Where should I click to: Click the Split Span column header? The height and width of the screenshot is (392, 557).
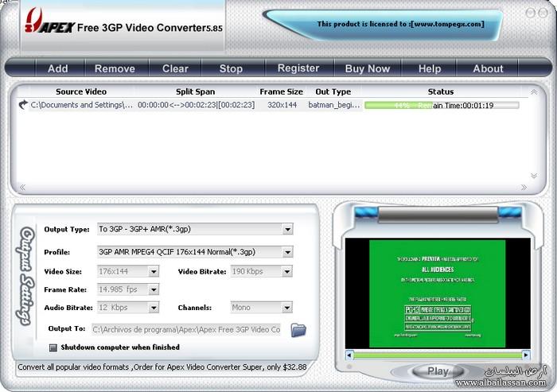tap(196, 91)
